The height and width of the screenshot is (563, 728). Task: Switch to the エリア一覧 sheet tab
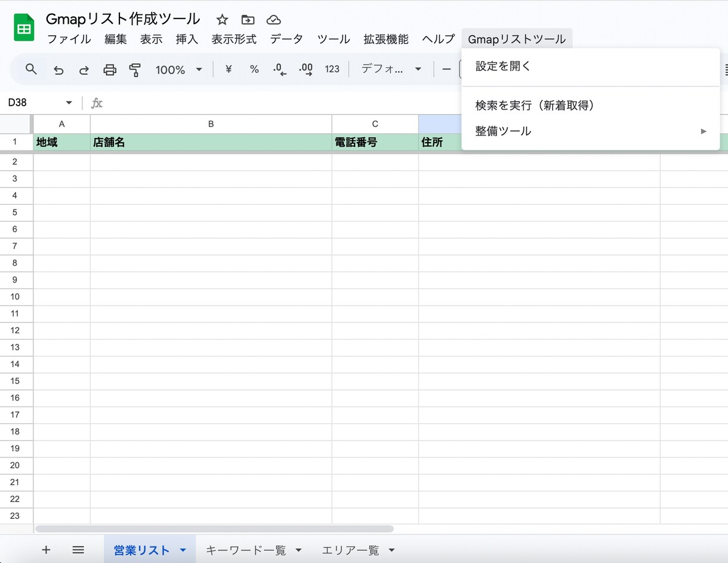[x=350, y=550]
